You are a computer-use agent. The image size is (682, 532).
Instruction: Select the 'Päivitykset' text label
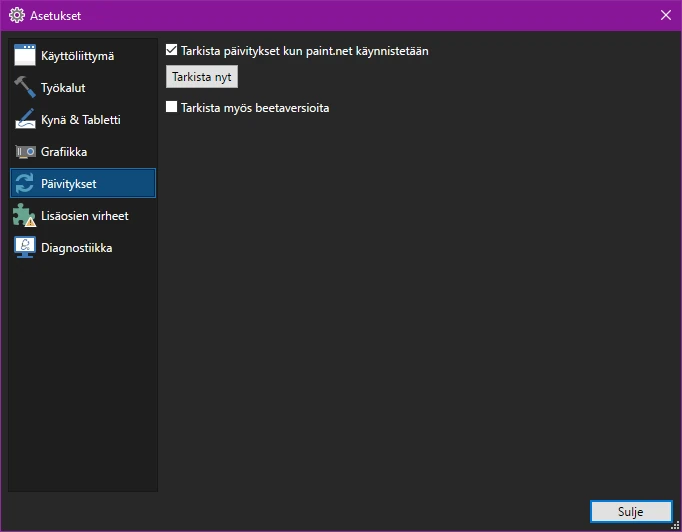pos(69,184)
